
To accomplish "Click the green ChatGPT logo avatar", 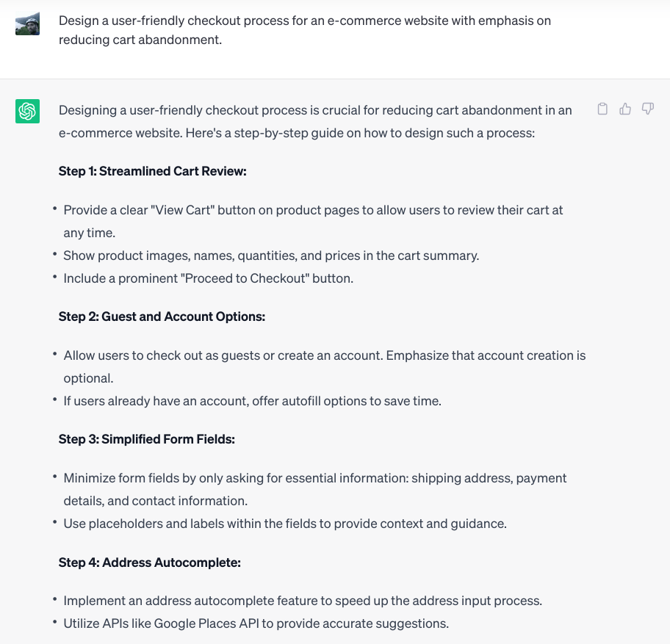I will [x=27, y=111].
